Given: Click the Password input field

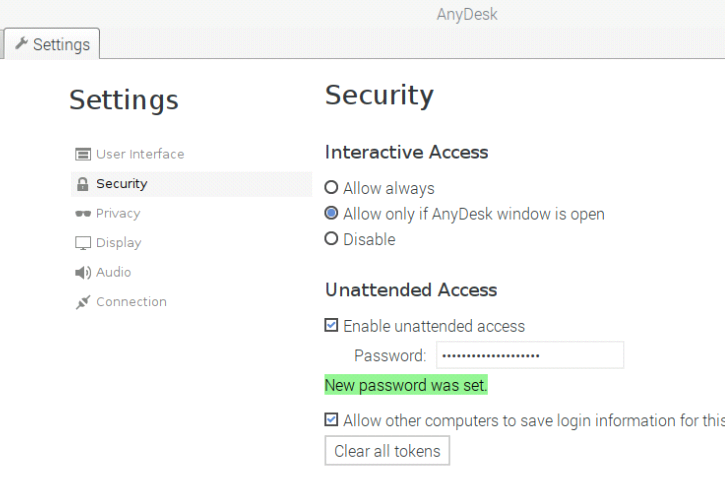Looking at the screenshot, I should 530,355.
